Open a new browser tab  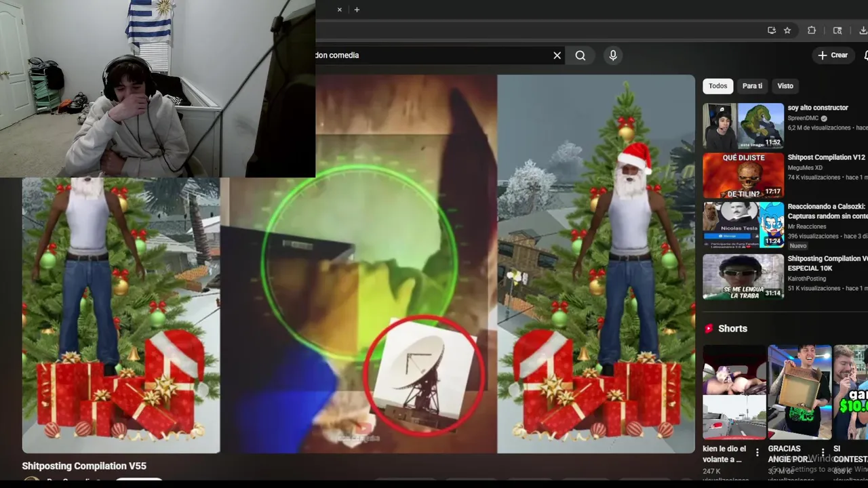click(357, 9)
